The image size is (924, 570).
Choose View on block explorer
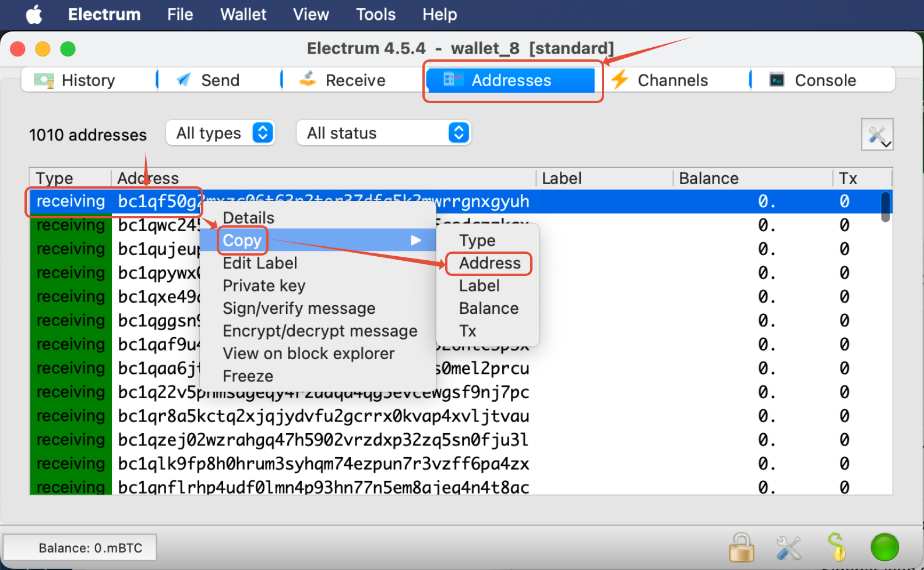[x=318, y=353]
